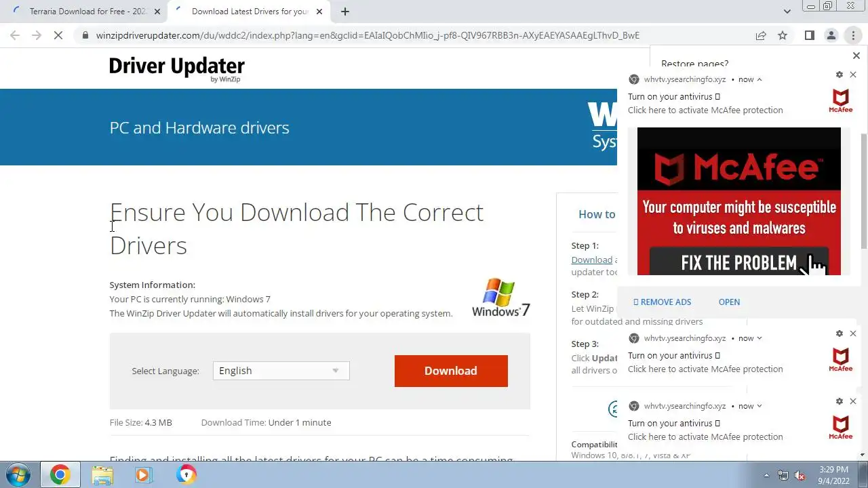Open the Windows Start menu

[x=18, y=474]
